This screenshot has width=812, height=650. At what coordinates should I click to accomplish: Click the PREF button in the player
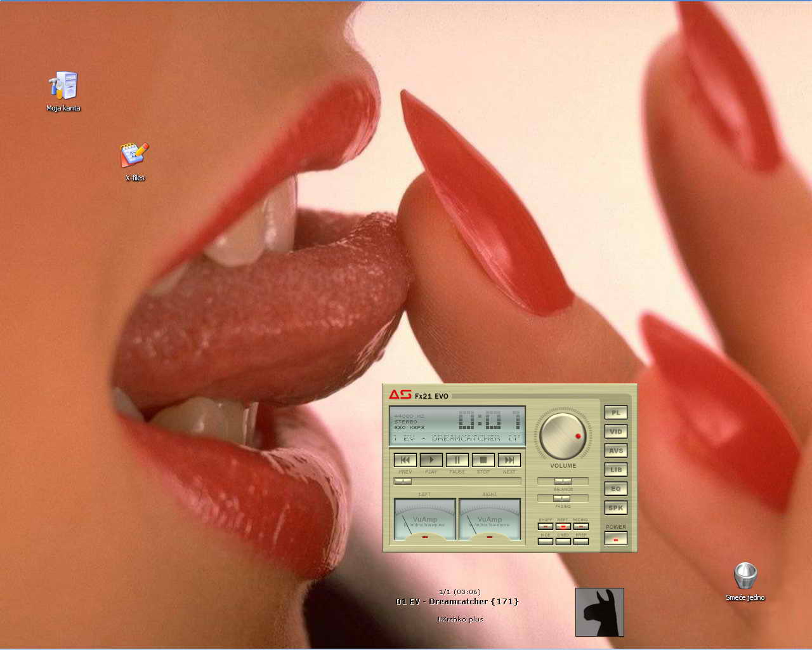click(581, 541)
